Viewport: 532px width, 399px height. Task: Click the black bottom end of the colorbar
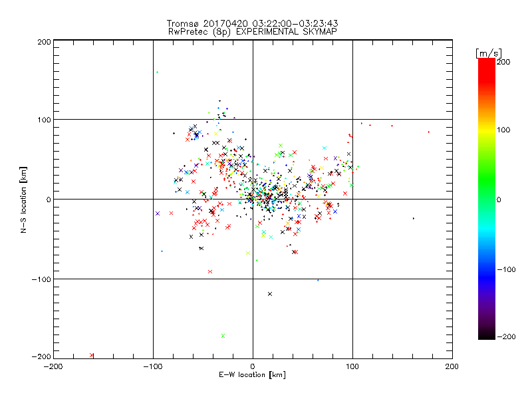[x=487, y=334]
